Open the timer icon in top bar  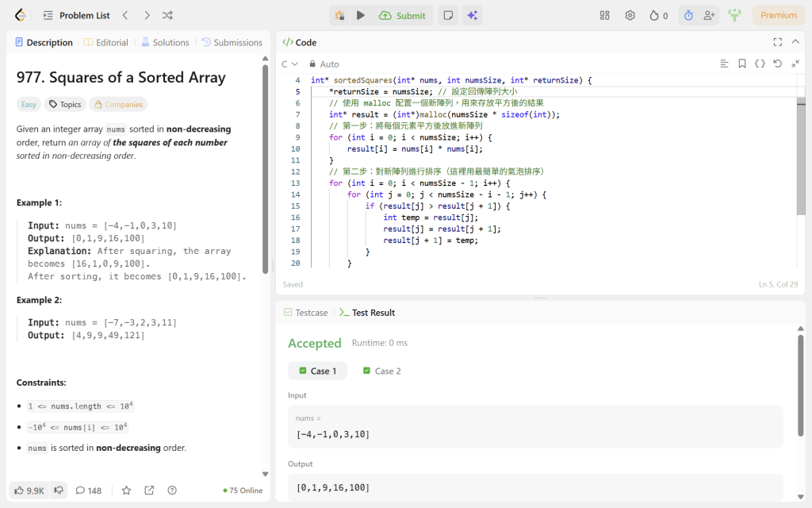pyautogui.click(x=688, y=15)
